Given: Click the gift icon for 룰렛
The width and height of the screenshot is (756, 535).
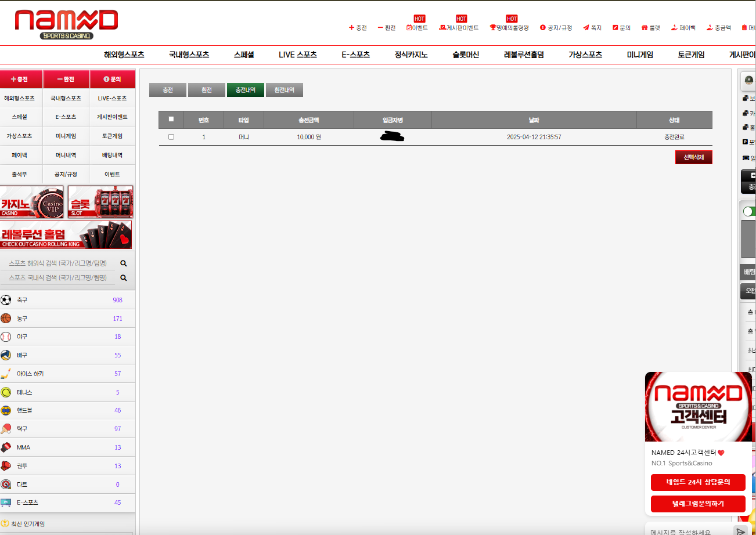Looking at the screenshot, I should click(645, 28).
